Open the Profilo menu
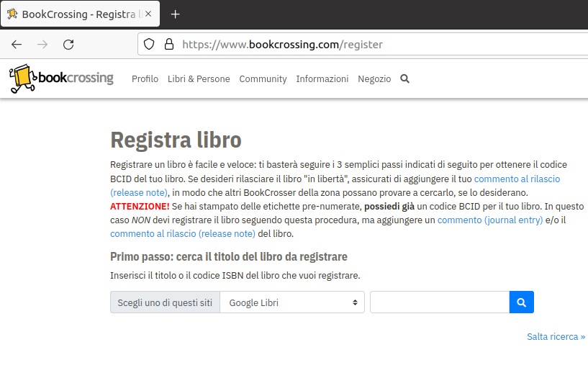 (x=145, y=79)
